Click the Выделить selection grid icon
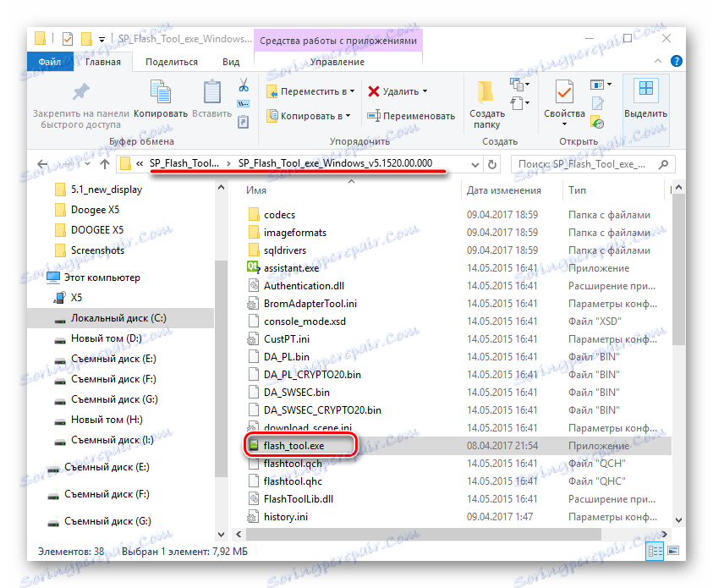 pyautogui.click(x=645, y=89)
